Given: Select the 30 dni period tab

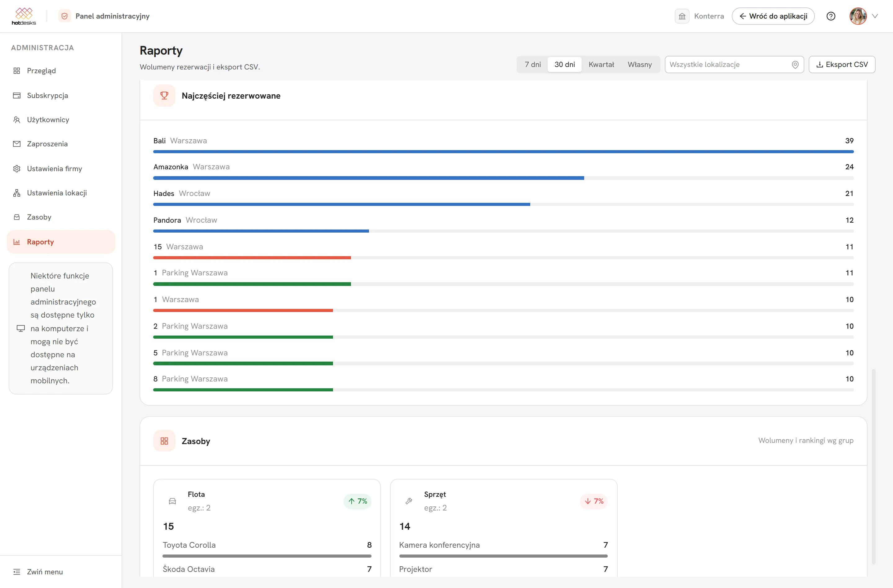Looking at the screenshot, I should pyautogui.click(x=564, y=65).
